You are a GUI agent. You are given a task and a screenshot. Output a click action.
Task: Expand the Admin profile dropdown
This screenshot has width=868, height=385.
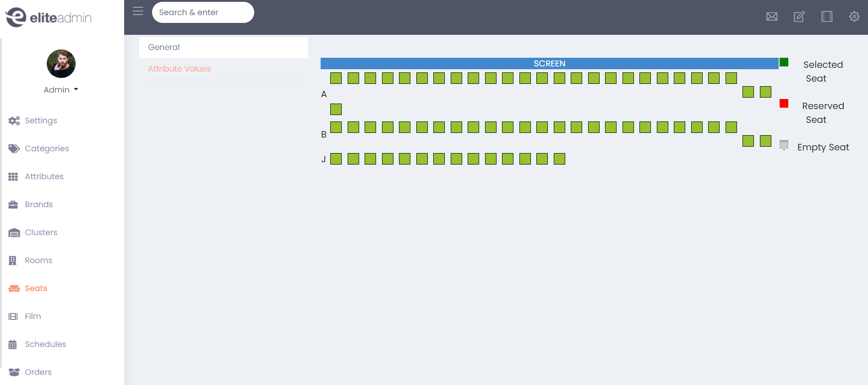pyautogui.click(x=61, y=89)
